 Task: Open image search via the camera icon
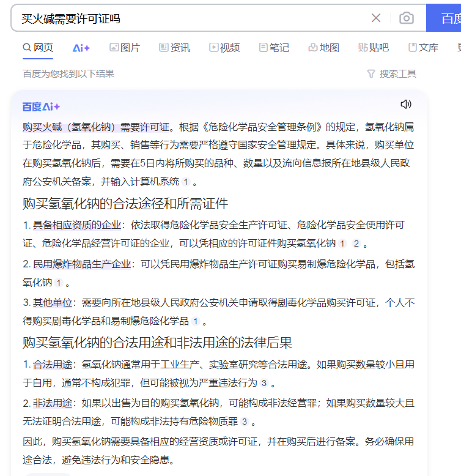tap(407, 18)
